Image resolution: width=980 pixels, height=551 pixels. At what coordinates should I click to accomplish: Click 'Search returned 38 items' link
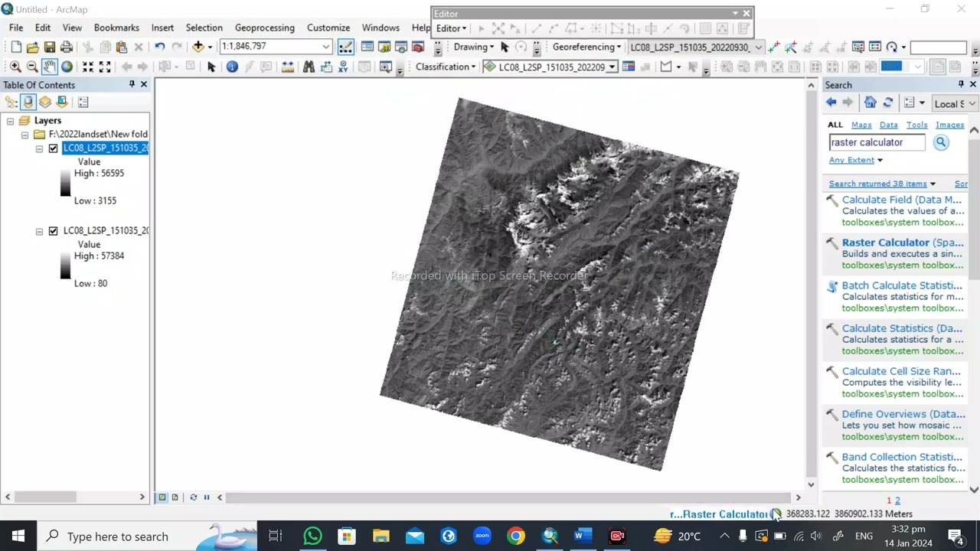(878, 184)
